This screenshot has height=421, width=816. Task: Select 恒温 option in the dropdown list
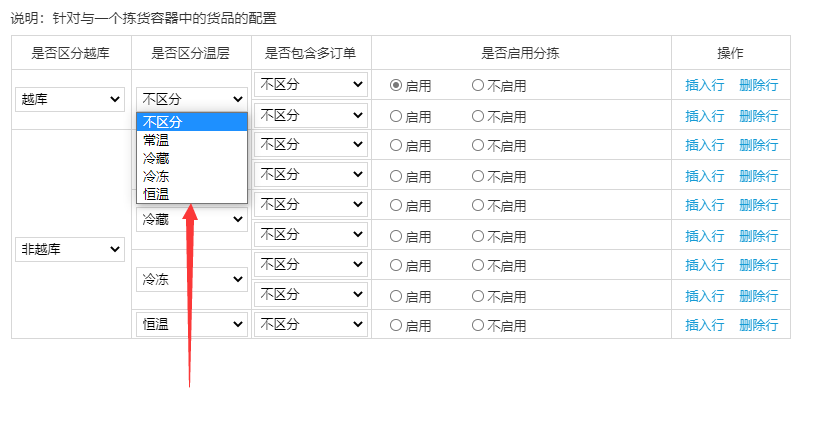192,194
